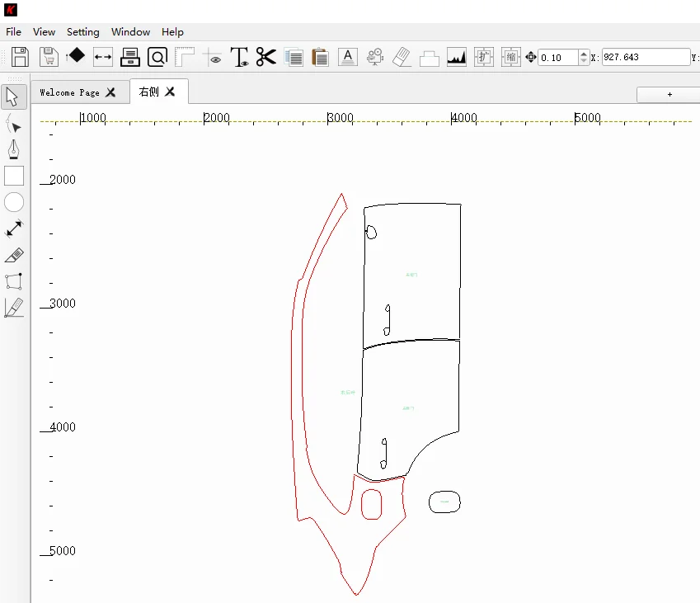The height and width of the screenshot is (603, 700).
Task: Open the File menu
Action: (13, 31)
